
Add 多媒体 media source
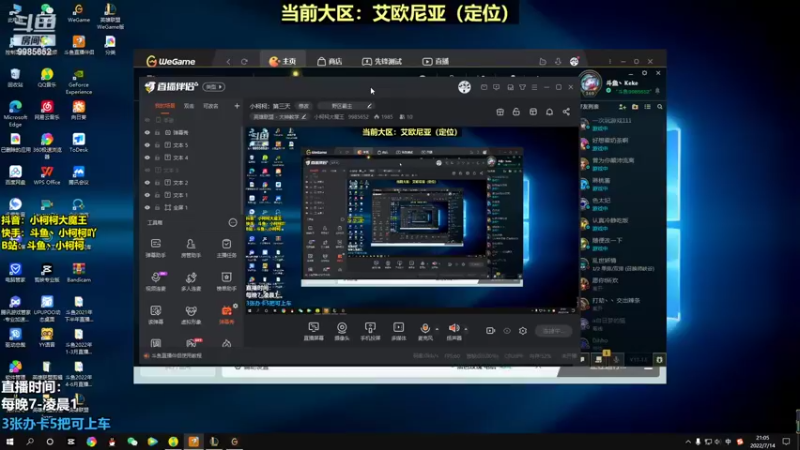[x=398, y=331]
